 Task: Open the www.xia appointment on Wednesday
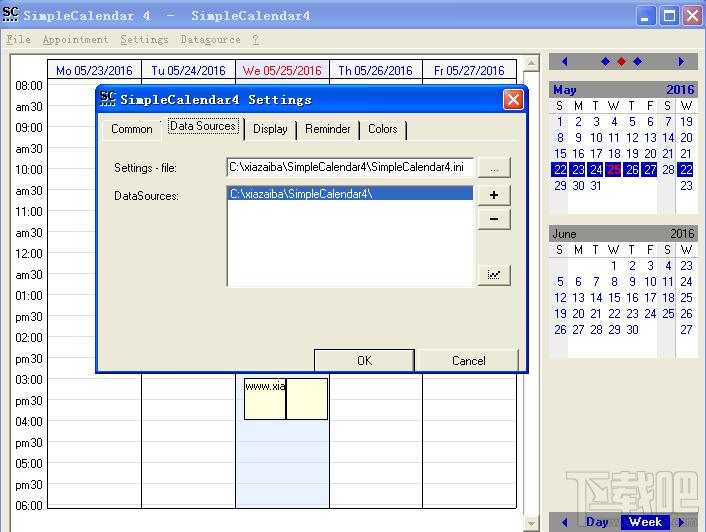(265, 399)
